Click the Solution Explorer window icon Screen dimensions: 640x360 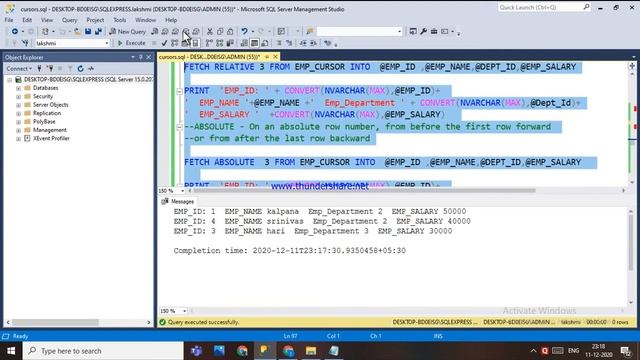pos(413,31)
